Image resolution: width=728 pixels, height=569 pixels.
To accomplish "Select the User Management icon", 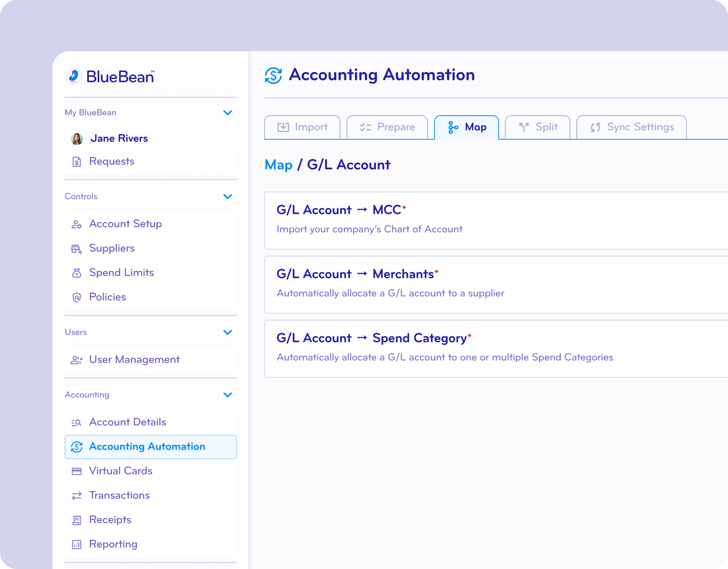I will (76, 360).
